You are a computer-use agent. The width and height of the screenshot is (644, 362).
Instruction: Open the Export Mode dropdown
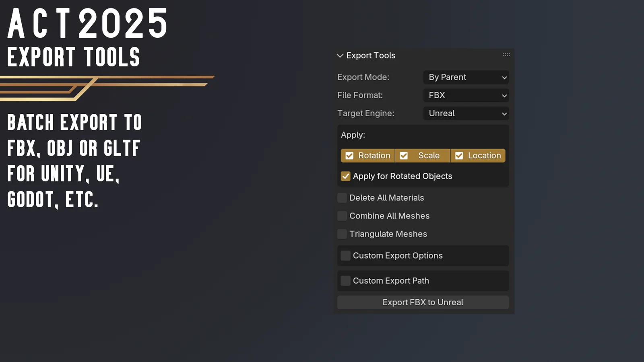pyautogui.click(x=466, y=77)
